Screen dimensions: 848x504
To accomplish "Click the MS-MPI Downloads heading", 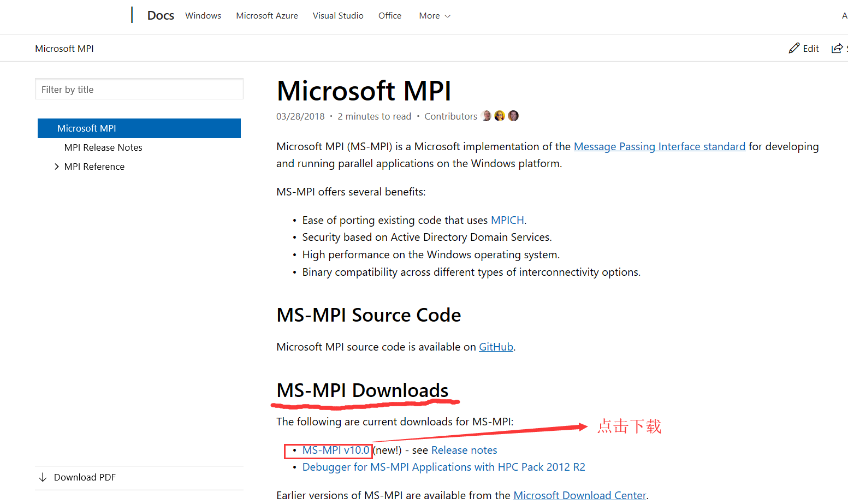I will pos(363,390).
